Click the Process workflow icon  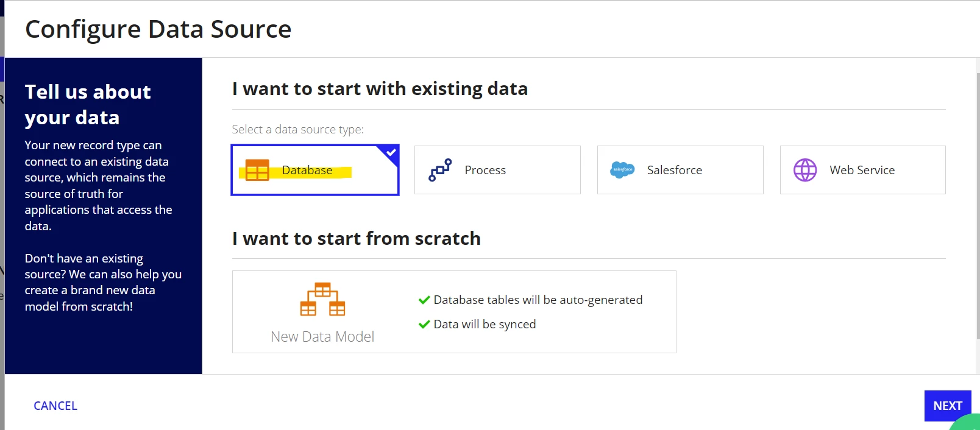coord(440,170)
